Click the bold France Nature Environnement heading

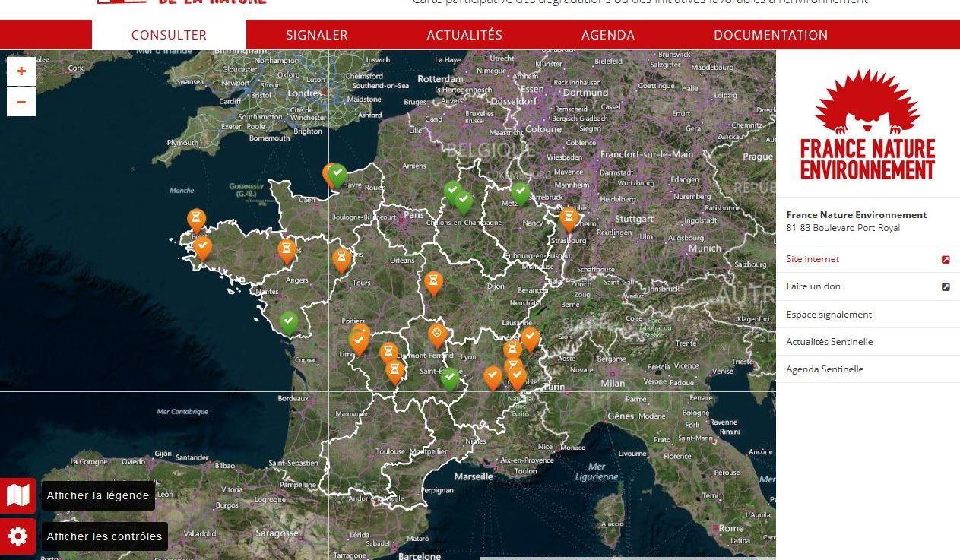857,215
